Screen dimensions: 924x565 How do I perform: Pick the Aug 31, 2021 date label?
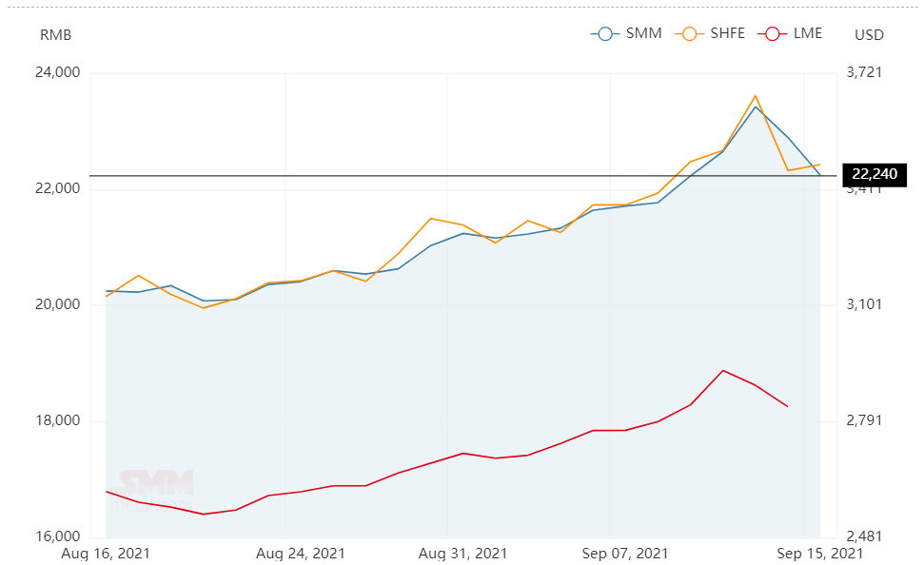[463, 553]
